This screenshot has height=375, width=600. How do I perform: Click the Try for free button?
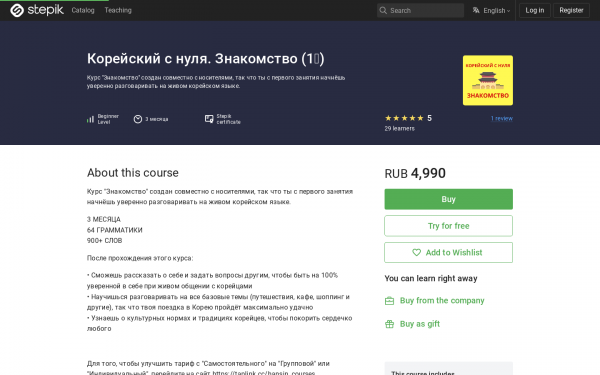448,226
